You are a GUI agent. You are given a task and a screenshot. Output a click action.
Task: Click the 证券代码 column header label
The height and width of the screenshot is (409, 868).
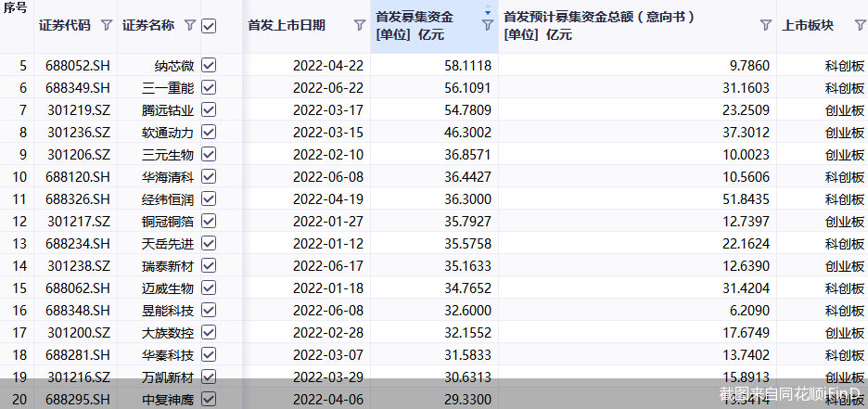[65, 26]
